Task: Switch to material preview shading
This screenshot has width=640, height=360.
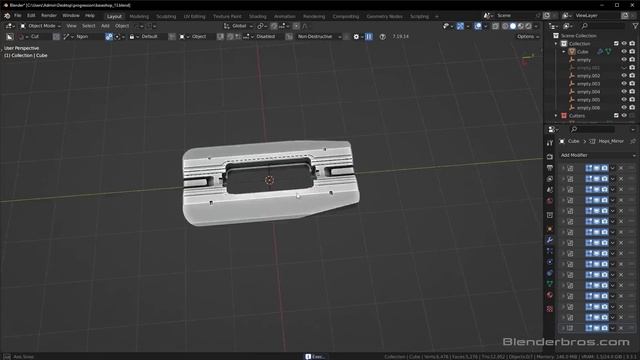Action: (x=520, y=26)
